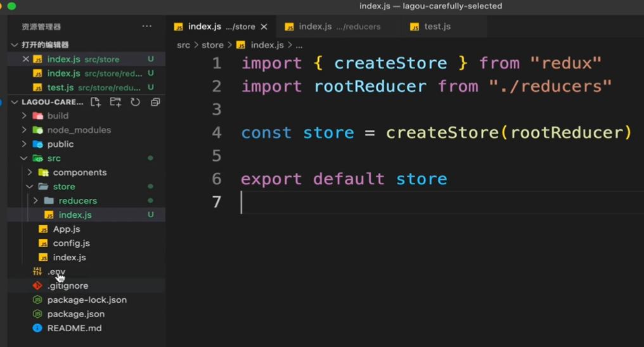644x347 pixels.
Task: Switch to the index.js .../reducers tab
Action: tap(338, 27)
